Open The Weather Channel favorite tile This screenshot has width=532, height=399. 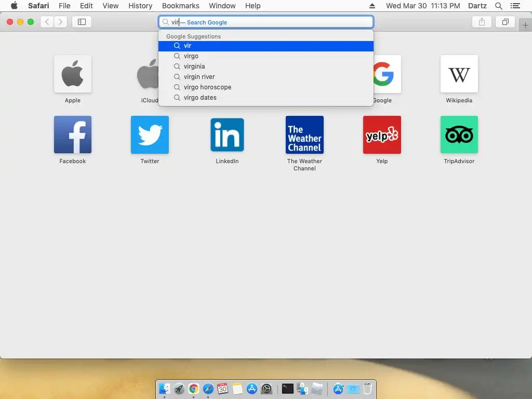coord(304,135)
